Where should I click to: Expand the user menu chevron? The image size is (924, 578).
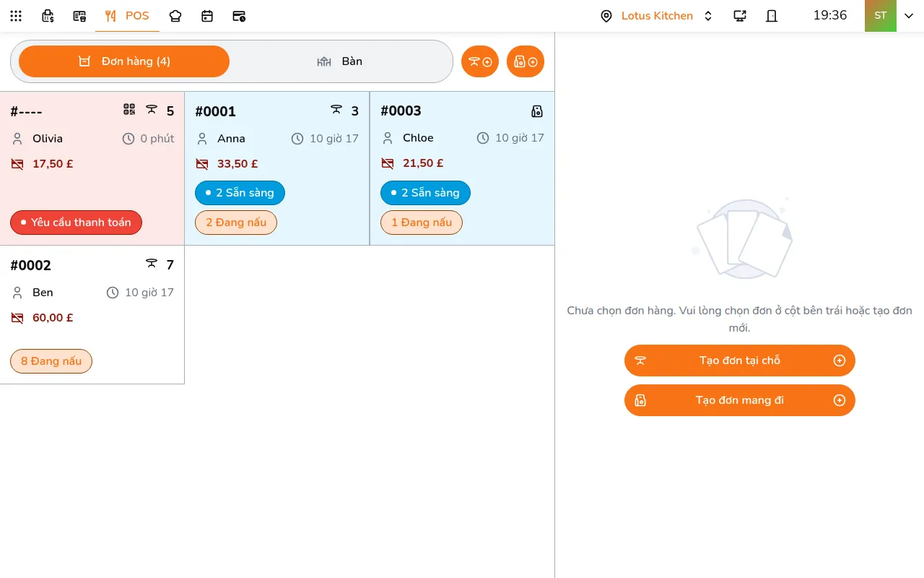click(x=909, y=16)
